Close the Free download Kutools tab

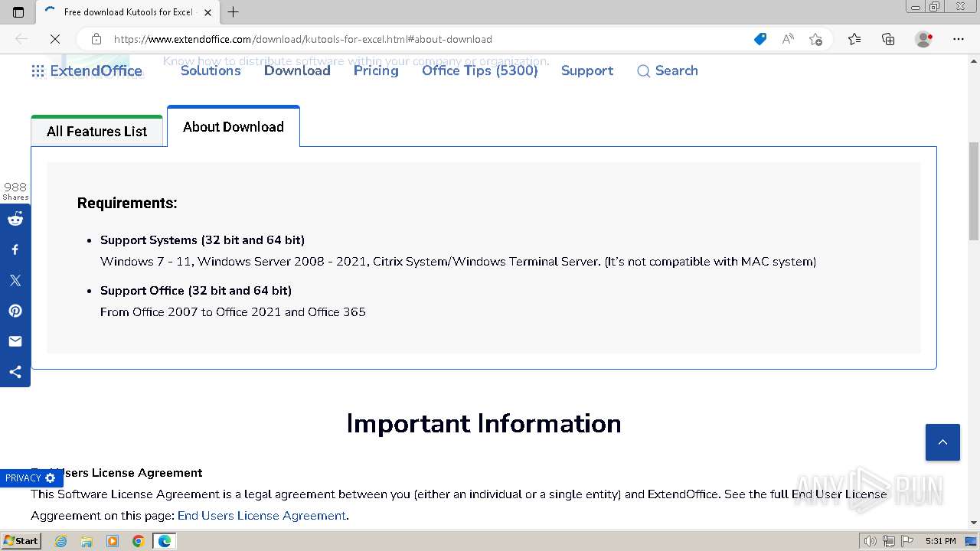tap(207, 12)
